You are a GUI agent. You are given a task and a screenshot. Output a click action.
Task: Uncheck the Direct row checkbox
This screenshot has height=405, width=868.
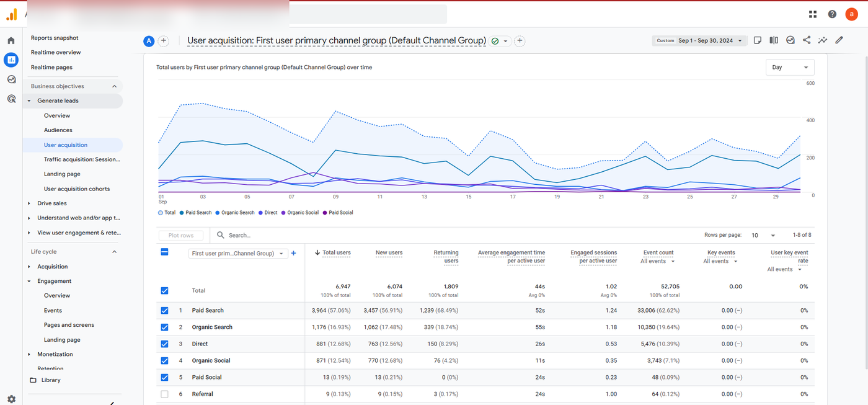tap(164, 344)
